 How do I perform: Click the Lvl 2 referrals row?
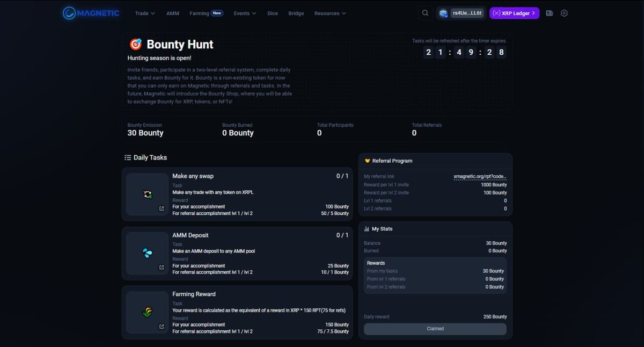pos(435,209)
